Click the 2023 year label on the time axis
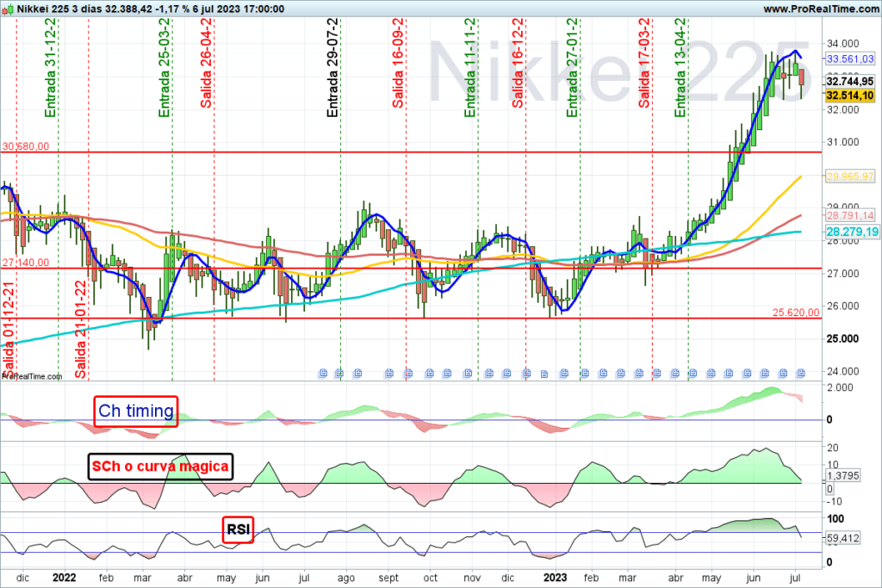 [x=556, y=578]
